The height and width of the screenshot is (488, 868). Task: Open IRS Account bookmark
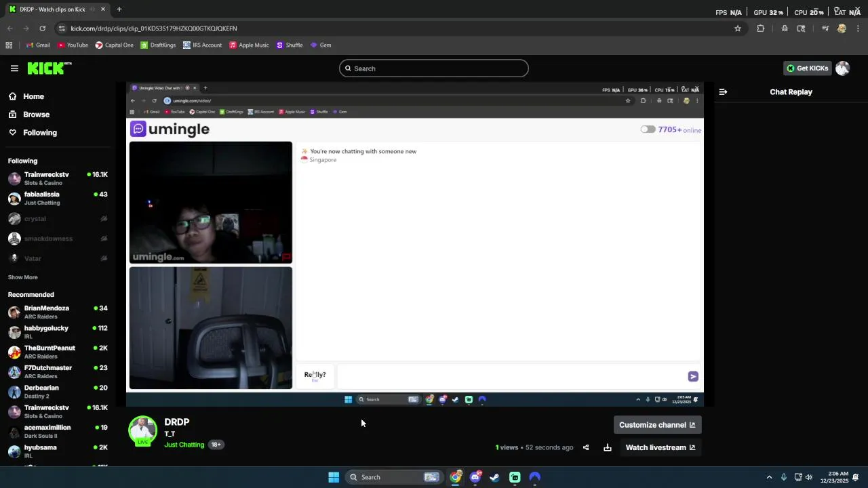coord(202,45)
